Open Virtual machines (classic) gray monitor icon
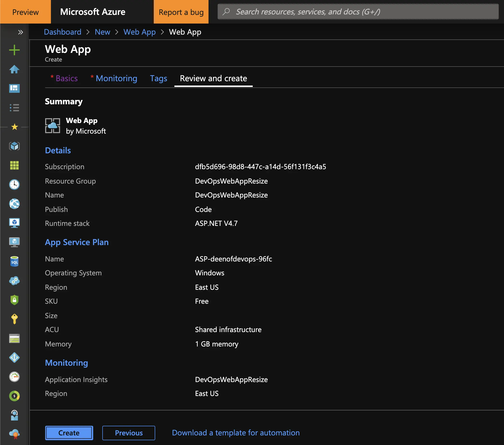 coord(14,242)
